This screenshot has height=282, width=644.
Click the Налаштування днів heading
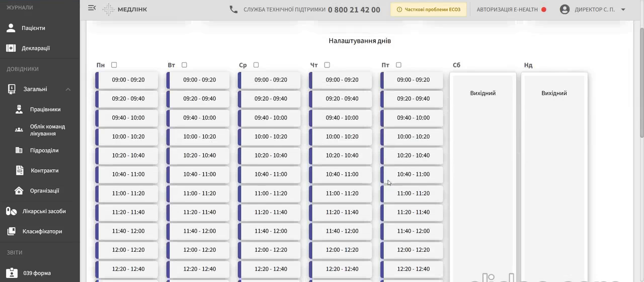[x=360, y=41]
